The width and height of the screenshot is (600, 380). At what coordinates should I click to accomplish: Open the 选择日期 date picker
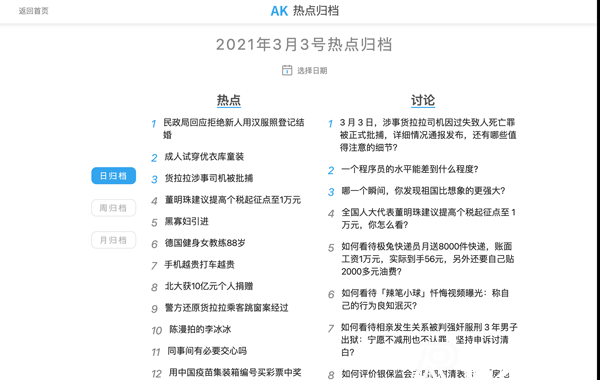[312, 70]
